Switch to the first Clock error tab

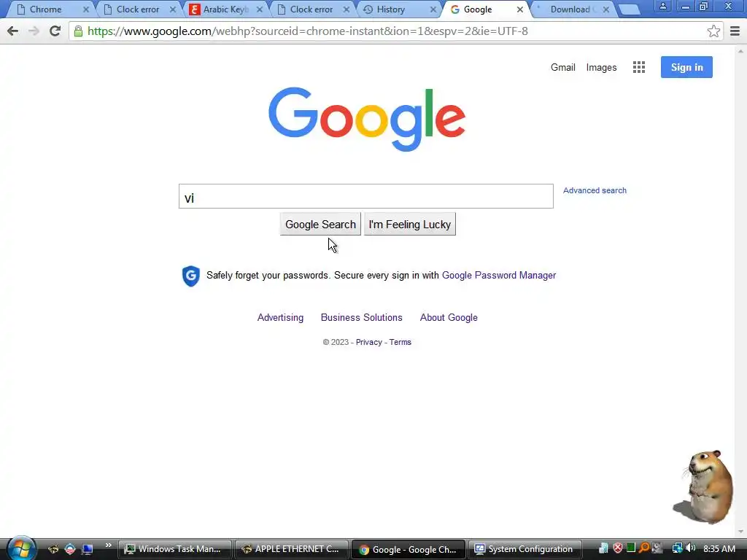point(138,9)
